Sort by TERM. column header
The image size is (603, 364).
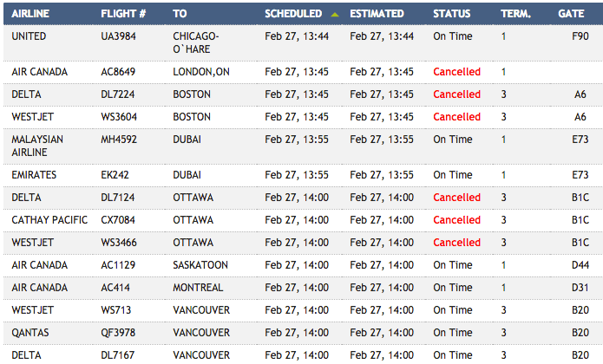[515, 14]
